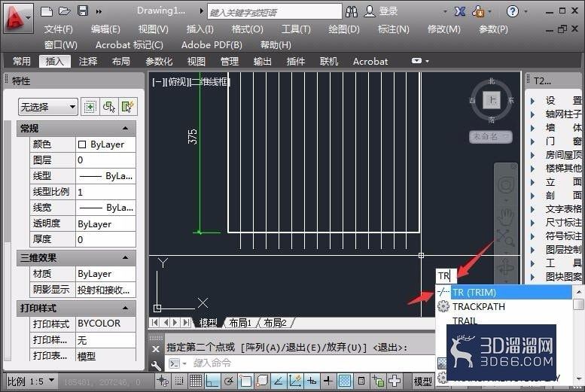Open the AutoCAD application menu button
This screenshot has width=585, height=392.
pyautogui.click(x=17, y=17)
